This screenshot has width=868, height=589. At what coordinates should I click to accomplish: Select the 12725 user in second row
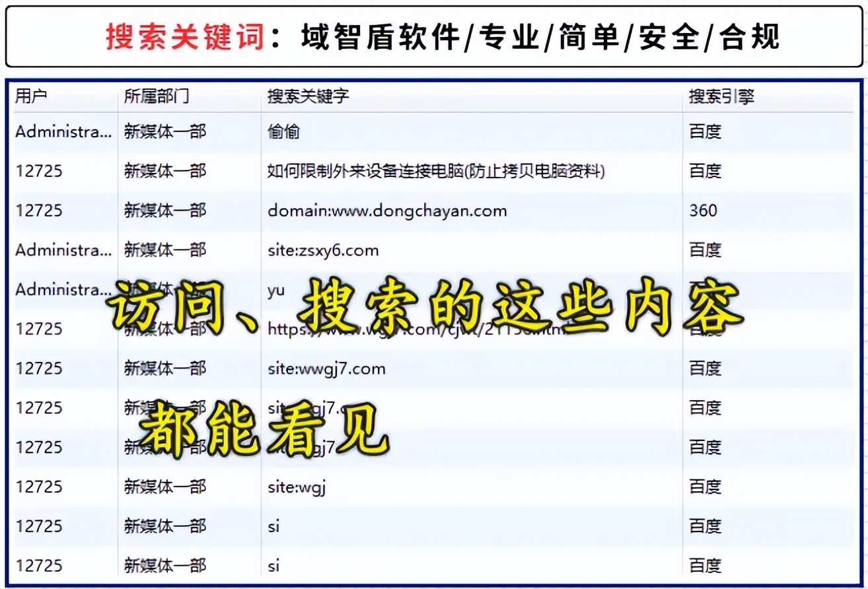(x=33, y=171)
